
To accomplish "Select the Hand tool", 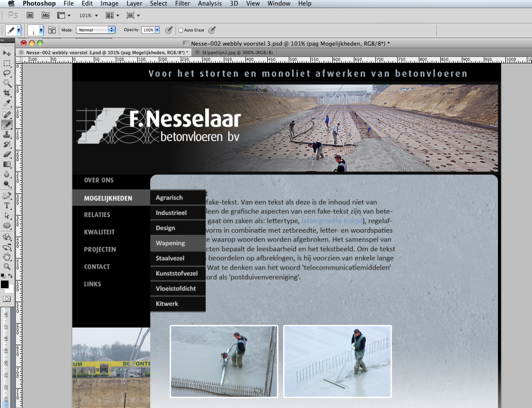I will tap(7, 257).
